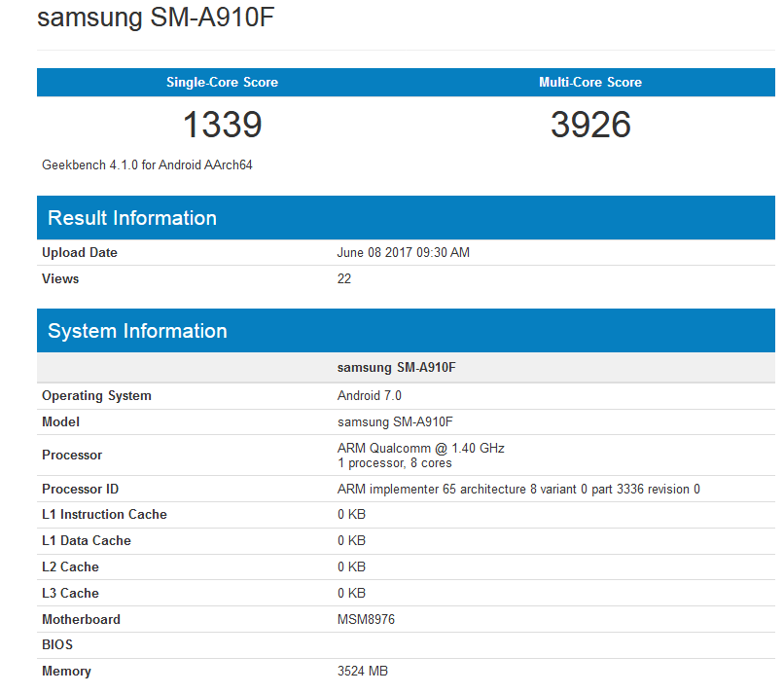Click the Views label

tap(60, 278)
